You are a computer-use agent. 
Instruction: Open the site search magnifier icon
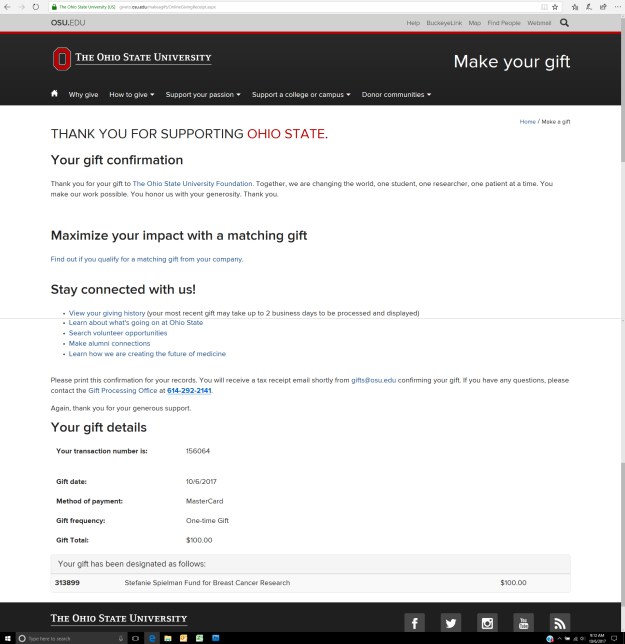(x=565, y=22)
